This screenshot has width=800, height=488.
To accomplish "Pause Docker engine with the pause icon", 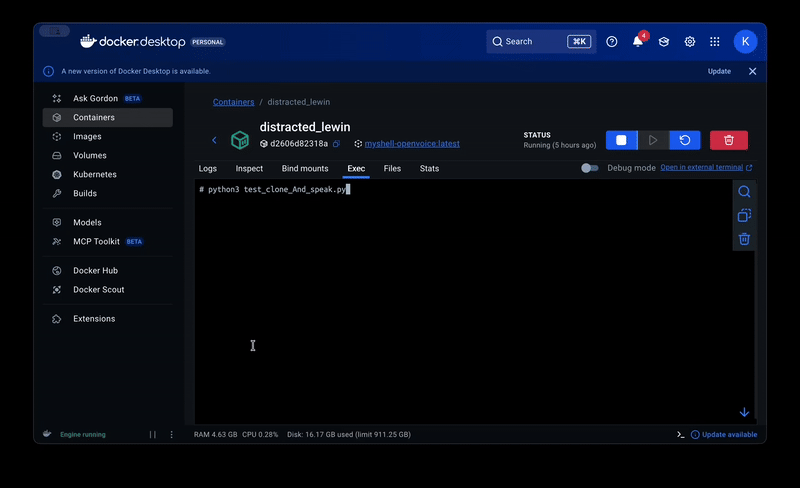I will (x=153, y=434).
